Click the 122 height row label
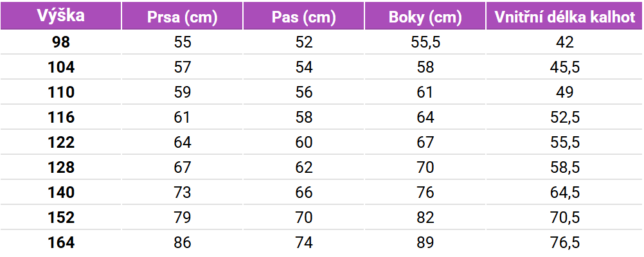Screen dimensions: 644x257 pos(61,143)
